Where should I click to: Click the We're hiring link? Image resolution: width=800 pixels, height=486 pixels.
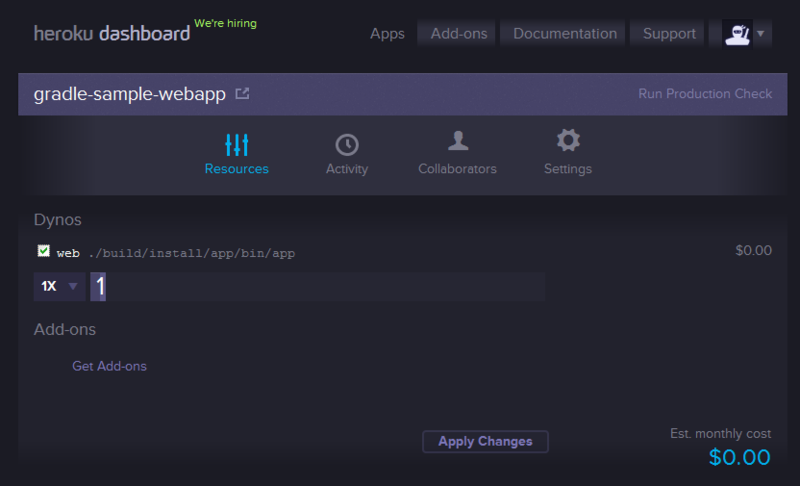click(x=226, y=23)
